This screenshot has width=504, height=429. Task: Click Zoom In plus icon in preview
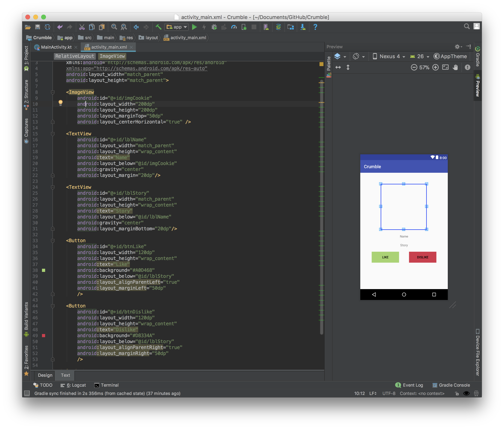pos(435,67)
